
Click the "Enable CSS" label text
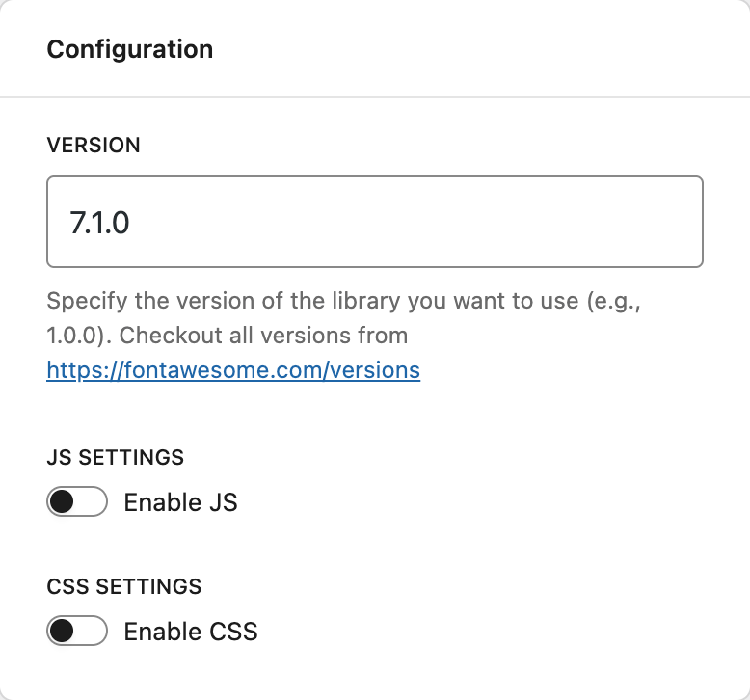191,632
